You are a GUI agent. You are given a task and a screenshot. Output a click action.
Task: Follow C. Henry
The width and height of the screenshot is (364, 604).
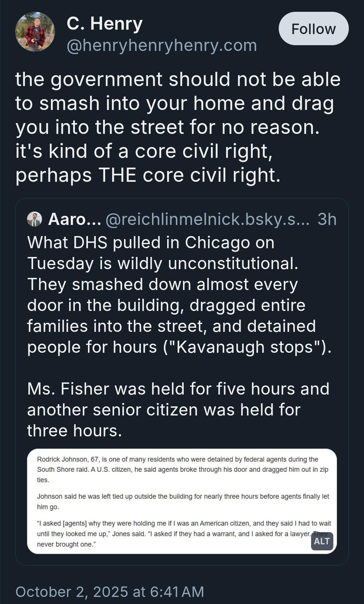tap(313, 29)
